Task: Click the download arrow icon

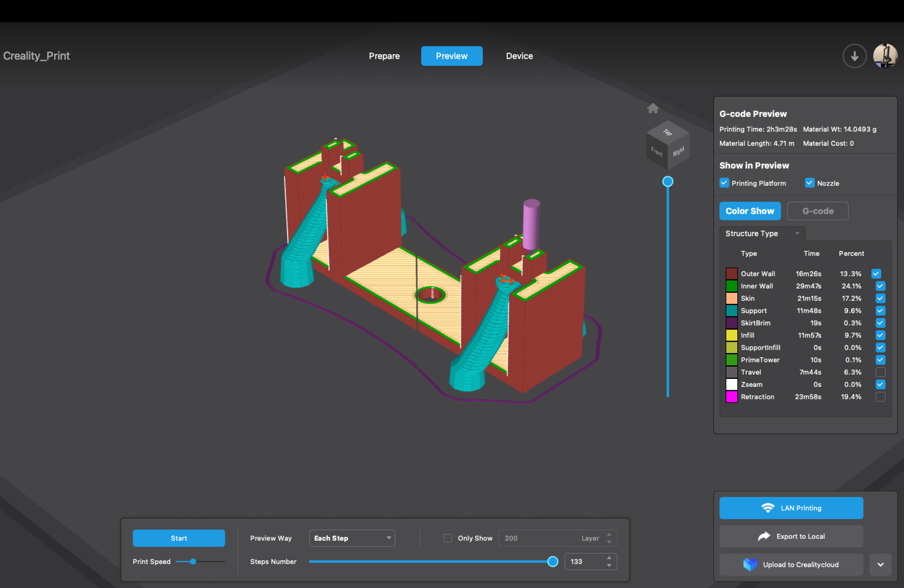Action: 854,56
